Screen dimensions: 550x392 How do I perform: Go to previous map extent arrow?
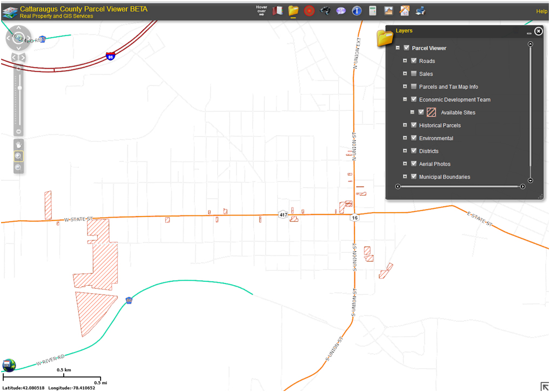tap(15, 57)
